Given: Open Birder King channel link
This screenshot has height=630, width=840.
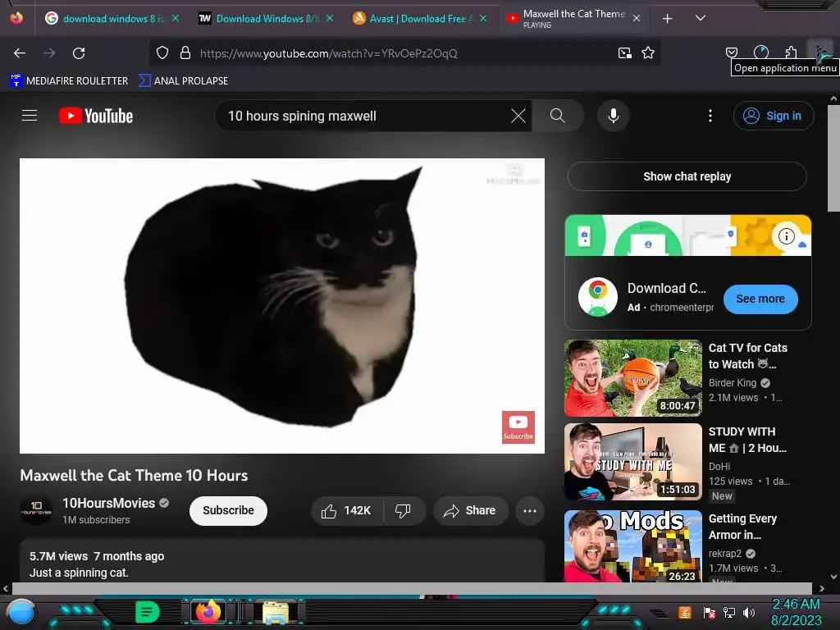Looking at the screenshot, I should coord(733,383).
